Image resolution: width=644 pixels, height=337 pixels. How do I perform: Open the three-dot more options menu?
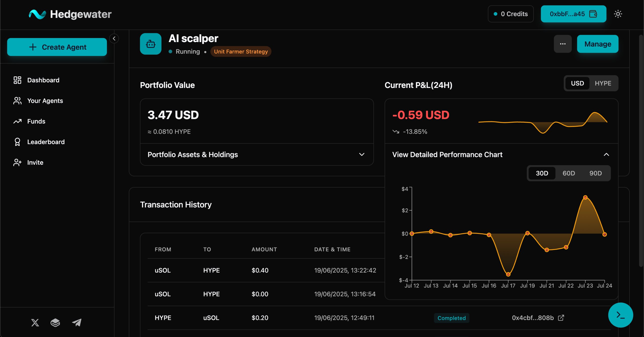click(563, 44)
